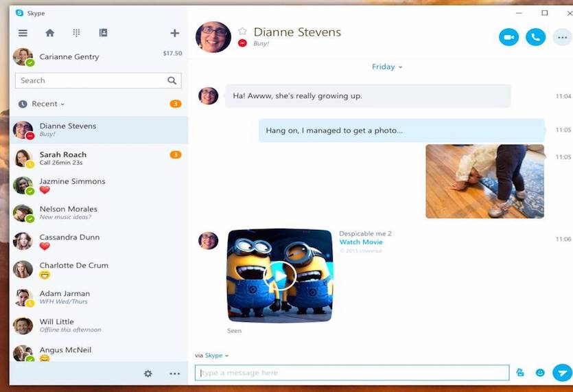Screen dimensions: 573x392
Task: Open the dial pad icon
Action: (x=76, y=33)
